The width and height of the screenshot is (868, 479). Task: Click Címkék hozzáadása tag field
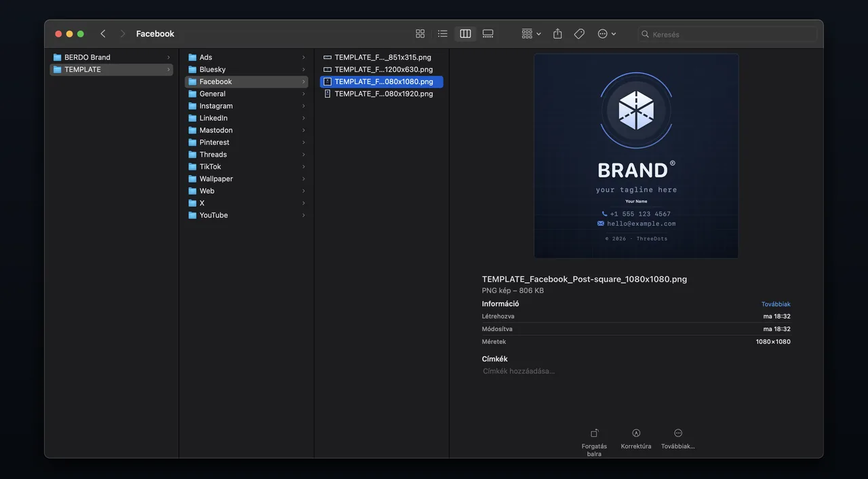(519, 372)
